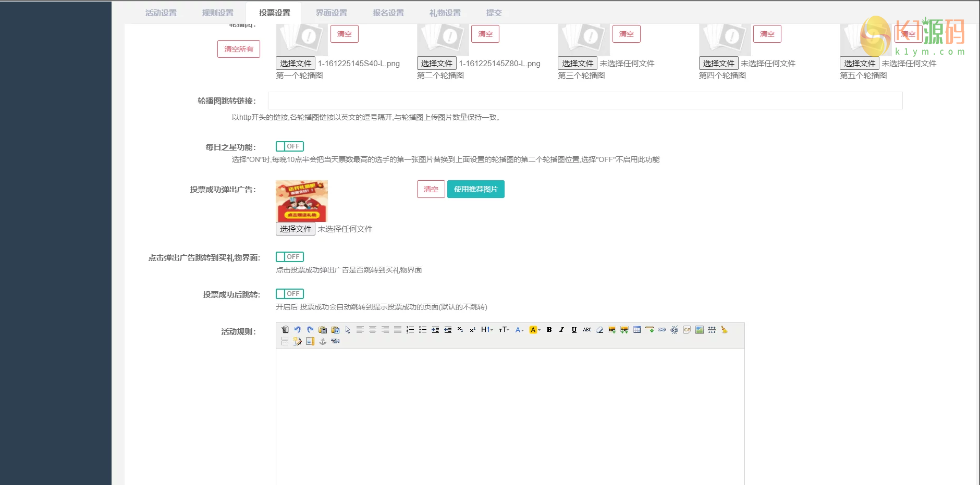Select the Undo icon in the editor toolbar
Viewport: 980px width, 485px height.
297,330
